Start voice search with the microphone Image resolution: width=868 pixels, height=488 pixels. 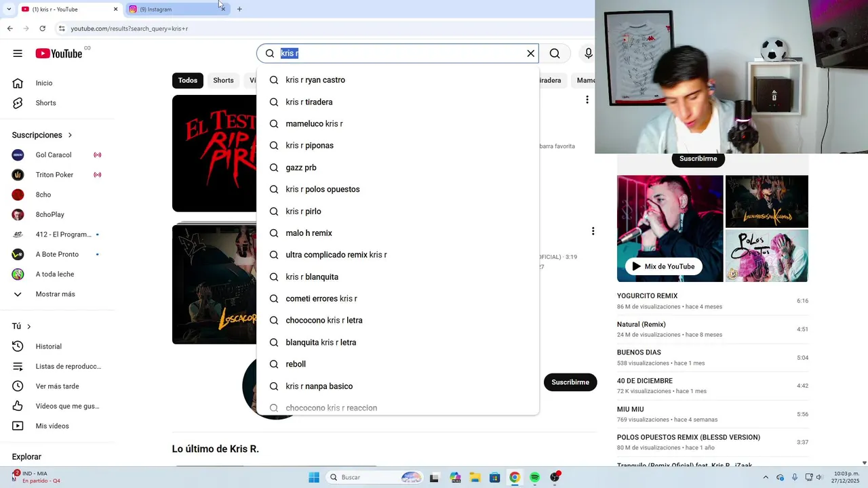588,54
